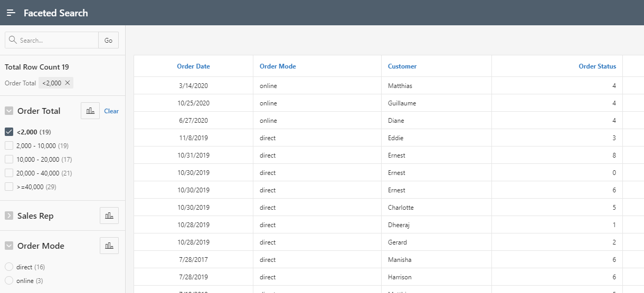The height and width of the screenshot is (293, 644).
Task: Clear the Order Total facet
Action: (x=111, y=111)
